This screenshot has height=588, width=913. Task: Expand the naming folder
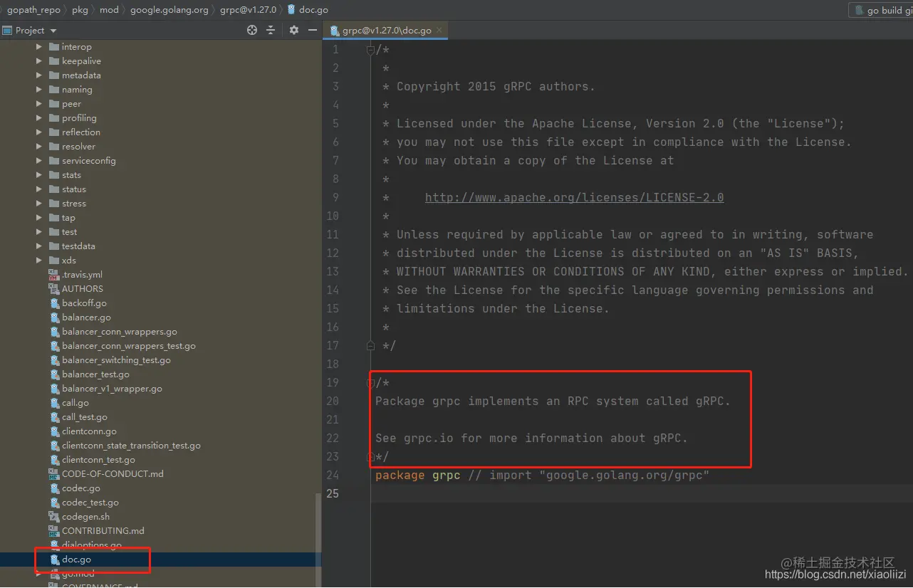coord(39,90)
